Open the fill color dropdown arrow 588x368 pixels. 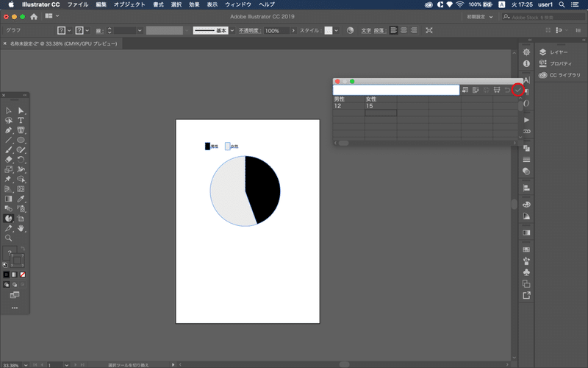[69, 30]
